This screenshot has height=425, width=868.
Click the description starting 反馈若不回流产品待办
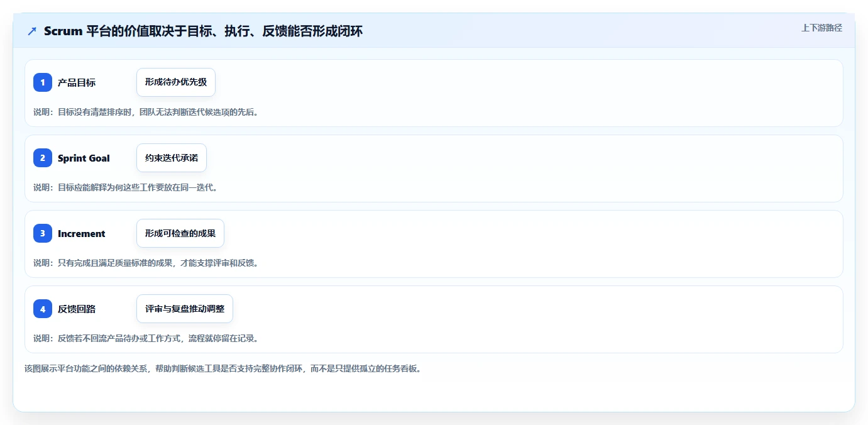[146, 338]
